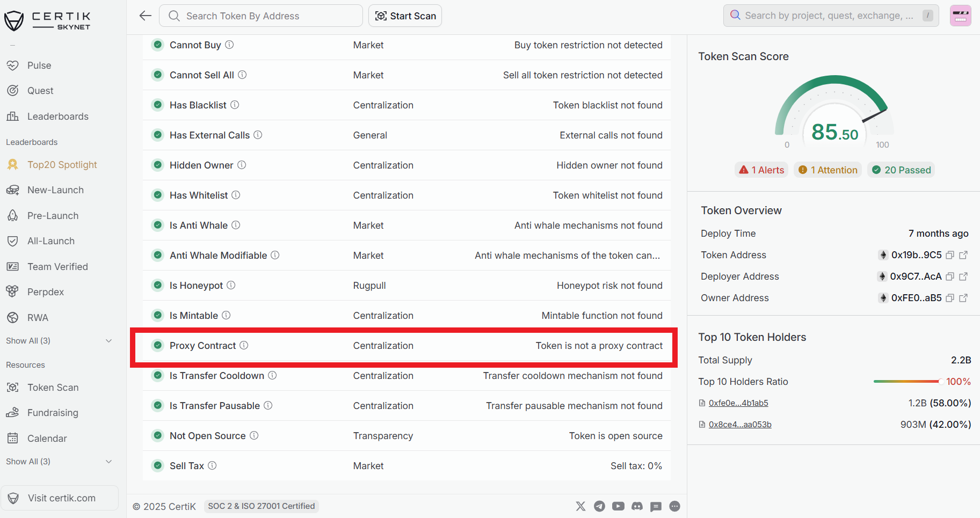Copy the Owner Address
This screenshot has height=518, width=980.
pyautogui.click(x=949, y=298)
